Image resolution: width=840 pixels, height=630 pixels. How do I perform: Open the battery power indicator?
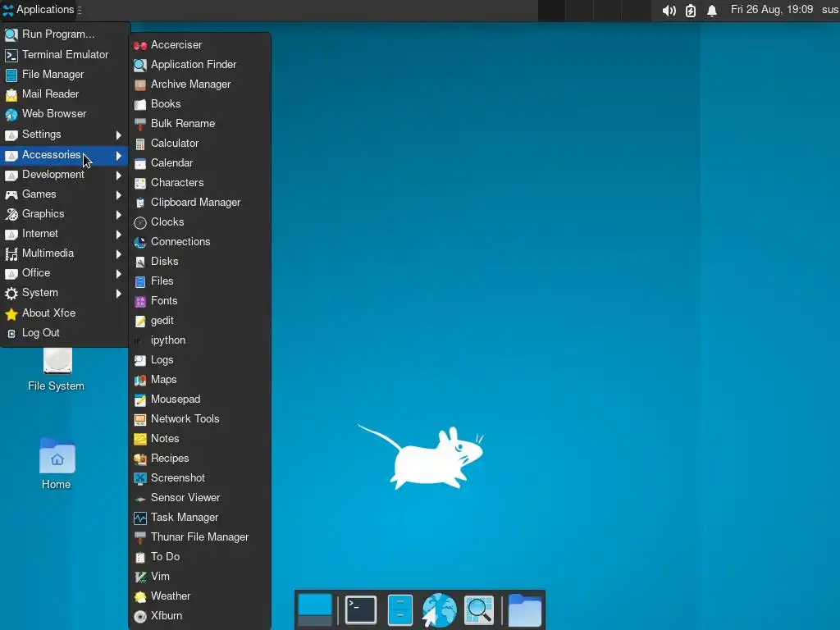tap(691, 10)
